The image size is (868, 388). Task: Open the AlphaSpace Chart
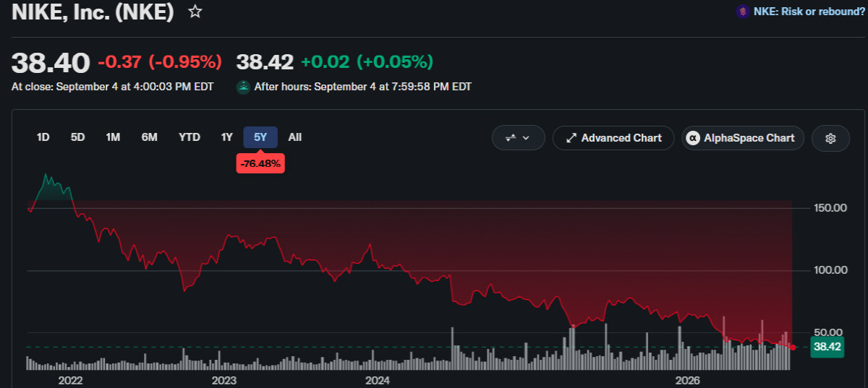pyautogui.click(x=743, y=138)
